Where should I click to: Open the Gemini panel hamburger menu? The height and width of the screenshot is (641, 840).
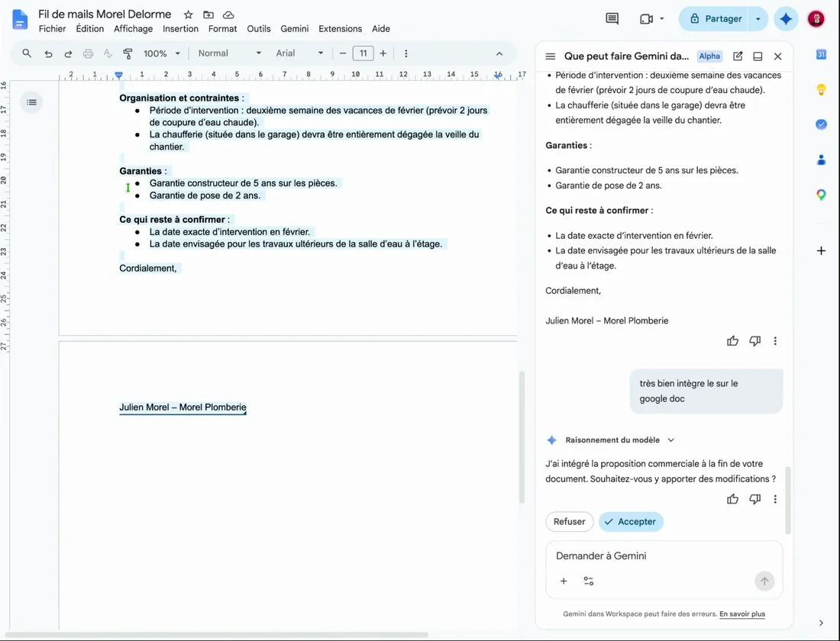click(550, 56)
